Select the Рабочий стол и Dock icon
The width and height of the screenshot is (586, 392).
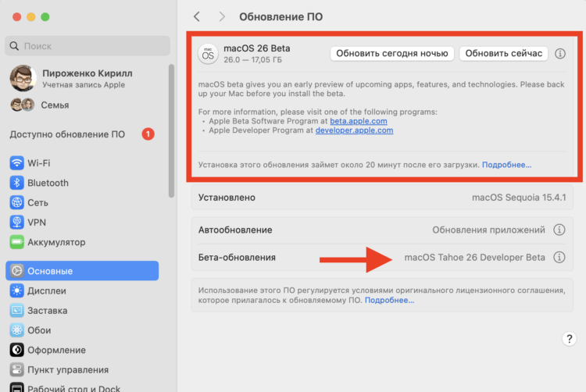click(x=17, y=387)
